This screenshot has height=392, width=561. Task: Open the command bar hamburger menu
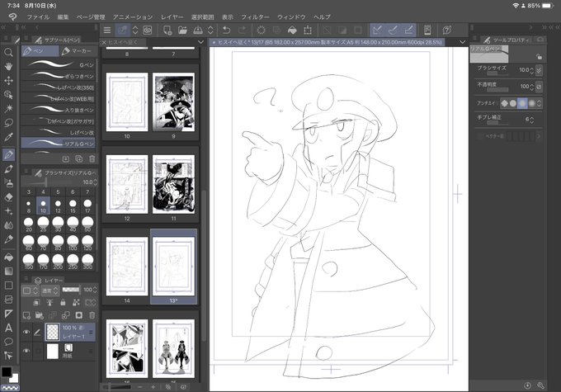106,30
